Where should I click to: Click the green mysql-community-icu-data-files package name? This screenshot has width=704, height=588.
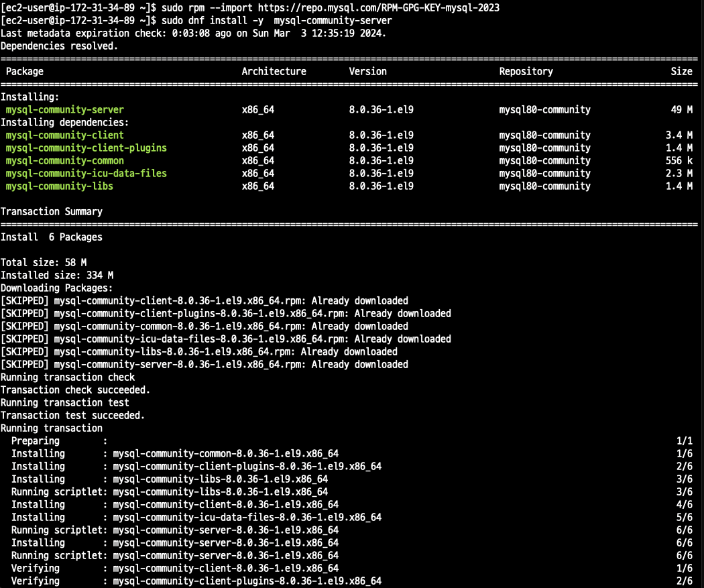(86, 173)
